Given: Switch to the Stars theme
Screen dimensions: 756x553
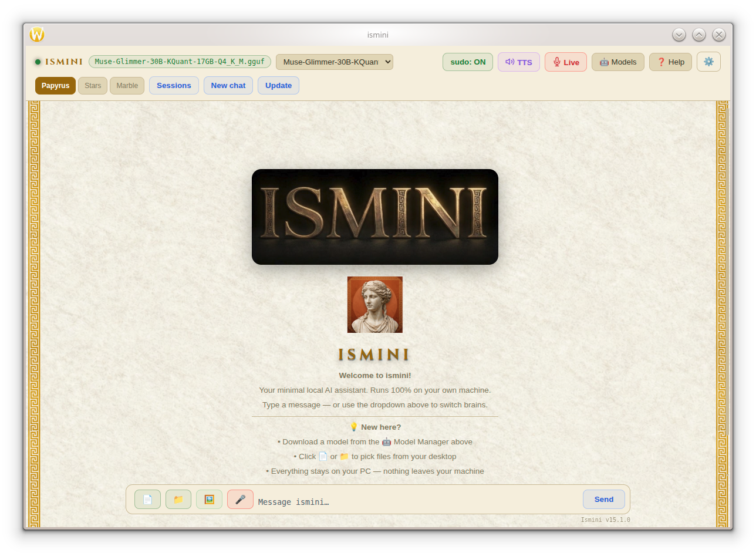Looking at the screenshot, I should coord(93,86).
